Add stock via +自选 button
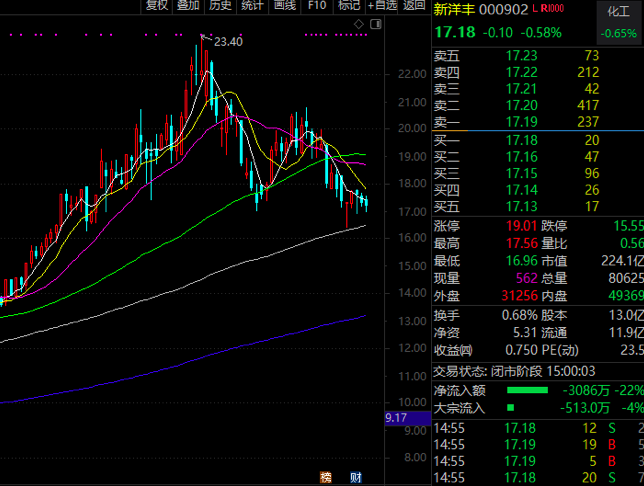644x486 pixels. pyautogui.click(x=382, y=6)
